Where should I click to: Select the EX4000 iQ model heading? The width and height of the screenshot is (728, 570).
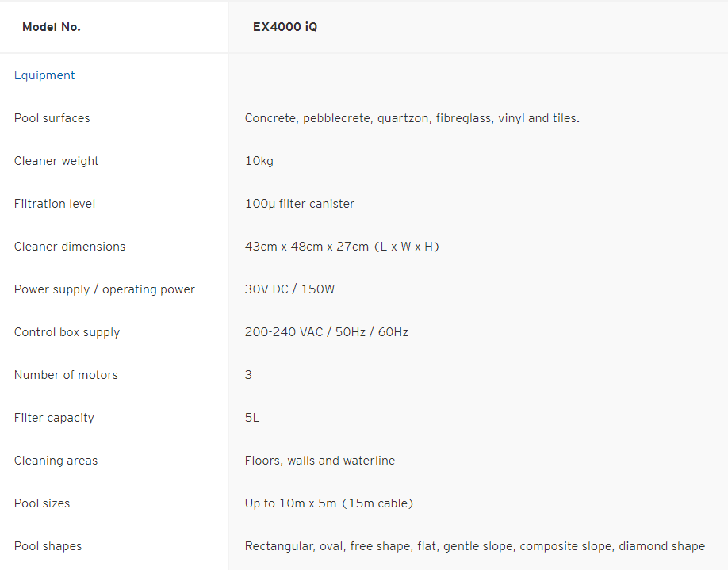[x=285, y=27]
